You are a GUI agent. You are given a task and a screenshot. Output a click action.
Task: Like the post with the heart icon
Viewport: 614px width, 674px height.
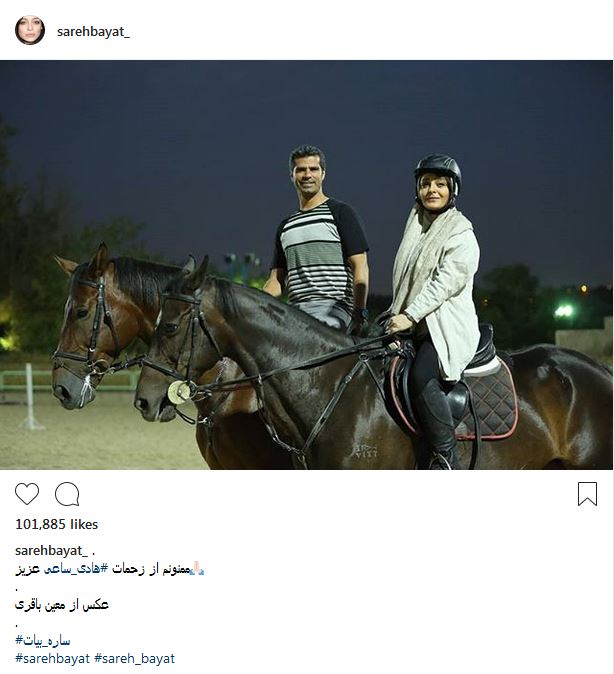point(27,493)
